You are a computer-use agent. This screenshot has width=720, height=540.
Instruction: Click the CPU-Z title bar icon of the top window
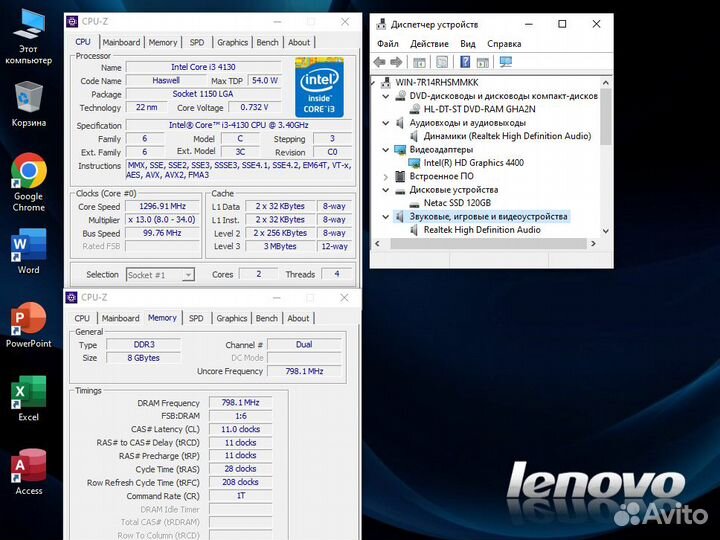pos(72,22)
